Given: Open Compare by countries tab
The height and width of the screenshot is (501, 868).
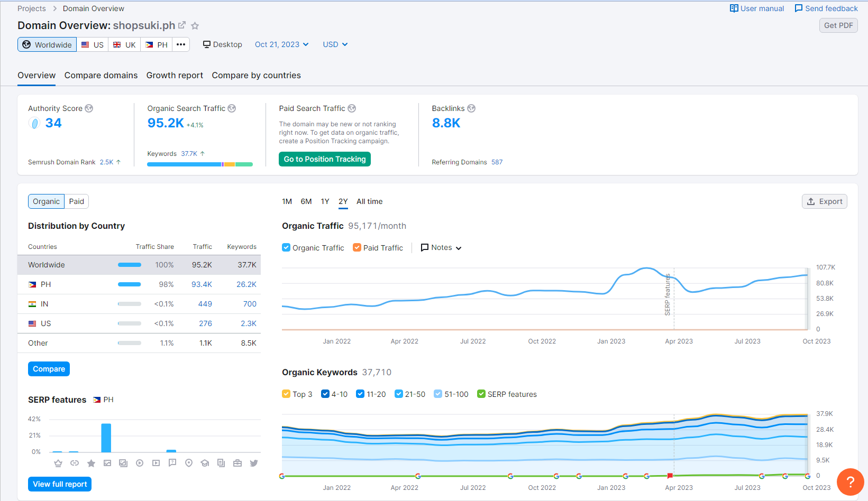Looking at the screenshot, I should [257, 76].
